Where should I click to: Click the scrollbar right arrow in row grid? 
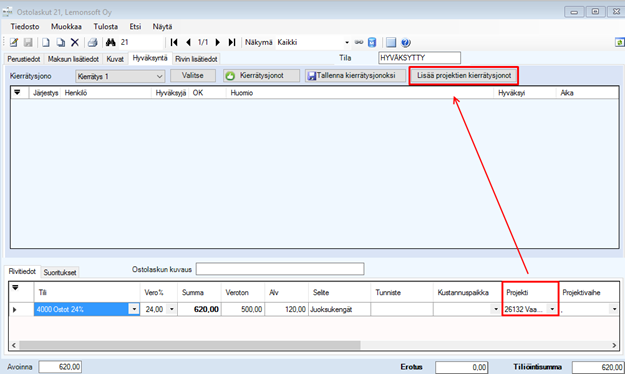coord(614,345)
